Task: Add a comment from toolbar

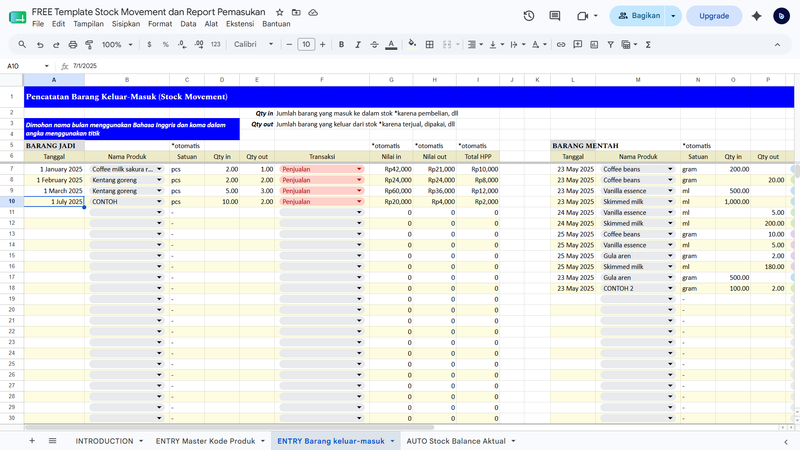Action: pyautogui.click(x=578, y=45)
